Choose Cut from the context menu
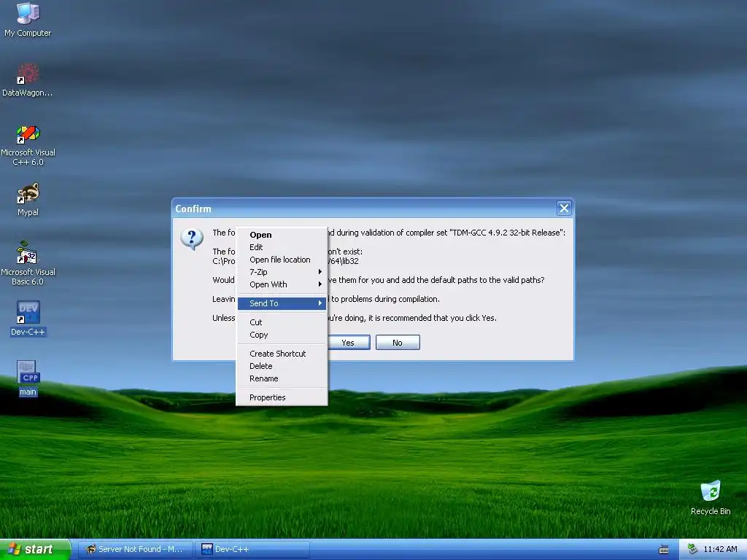The width and height of the screenshot is (747, 560). coord(282,322)
